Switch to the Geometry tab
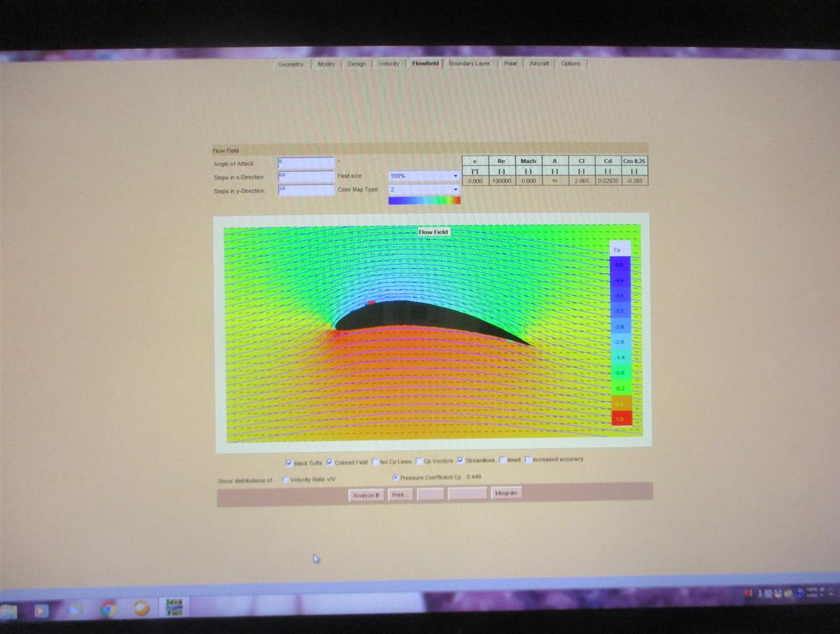840x634 pixels. (x=291, y=64)
